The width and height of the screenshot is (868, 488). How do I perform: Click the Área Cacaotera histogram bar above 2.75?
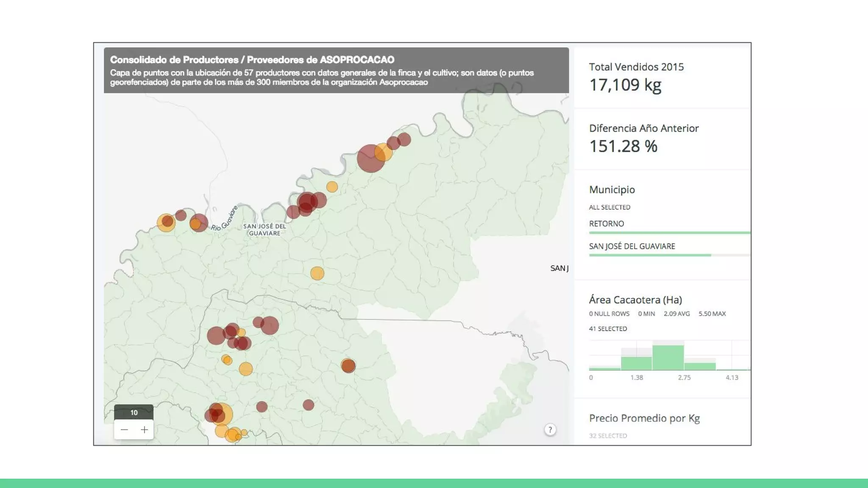(x=700, y=366)
